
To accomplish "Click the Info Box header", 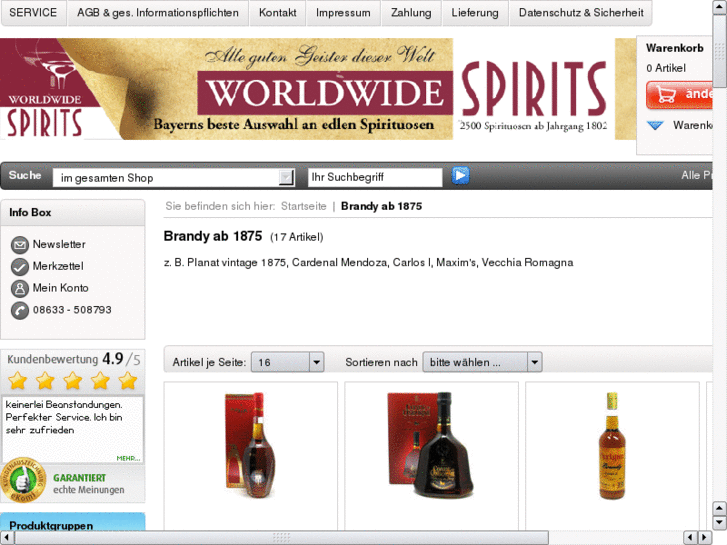I will (73, 212).
